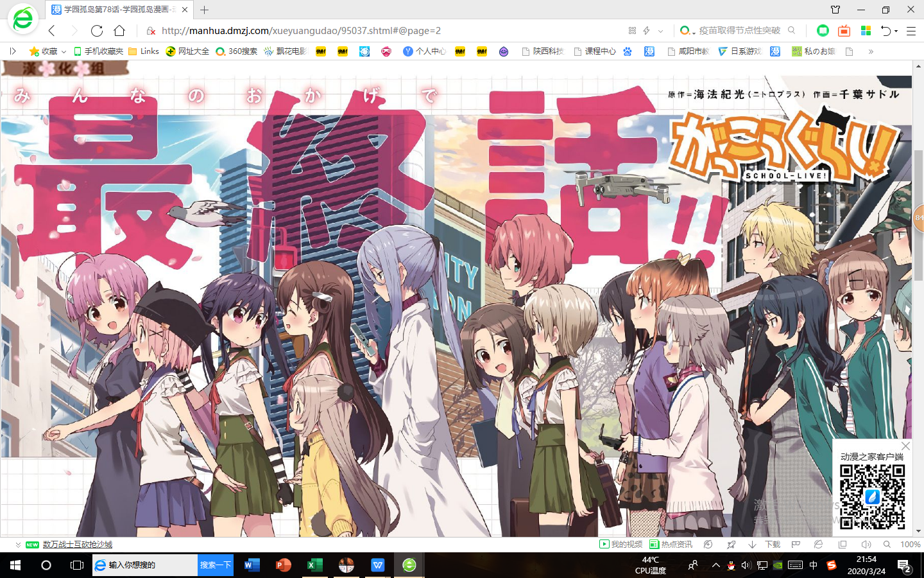The height and width of the screenshot is (578, 924).
Task: Toggle the browser sound mute icon
Action: click(x=866, y=545)
